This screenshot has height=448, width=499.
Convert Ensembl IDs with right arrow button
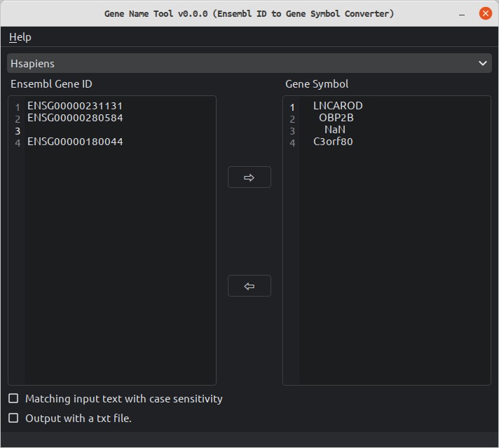pyautogui.click(x=249, y=177)
